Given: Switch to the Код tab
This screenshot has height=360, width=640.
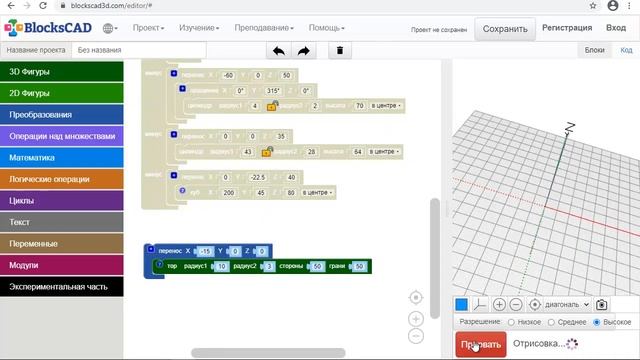Looking at the screenshot, I should pyautogui.click(x=626, y=50).
